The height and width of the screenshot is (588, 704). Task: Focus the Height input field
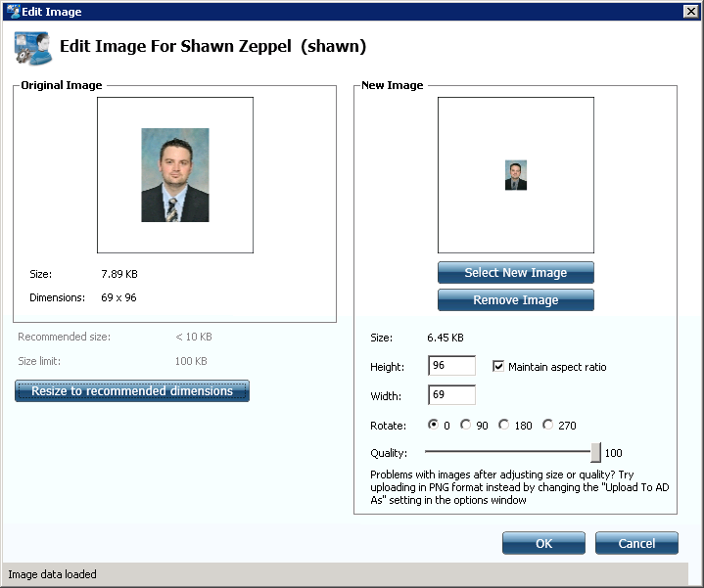(451, 366)
